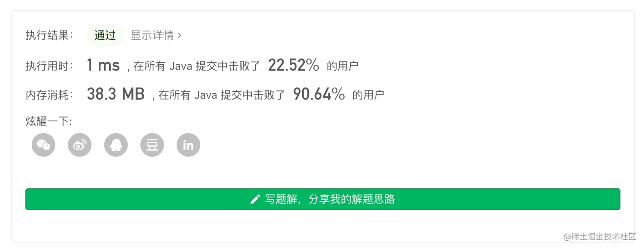Click the 的用户 text in memory row
Image resolution: width=644 pixels, height=249 pixels.
[368, 95]
